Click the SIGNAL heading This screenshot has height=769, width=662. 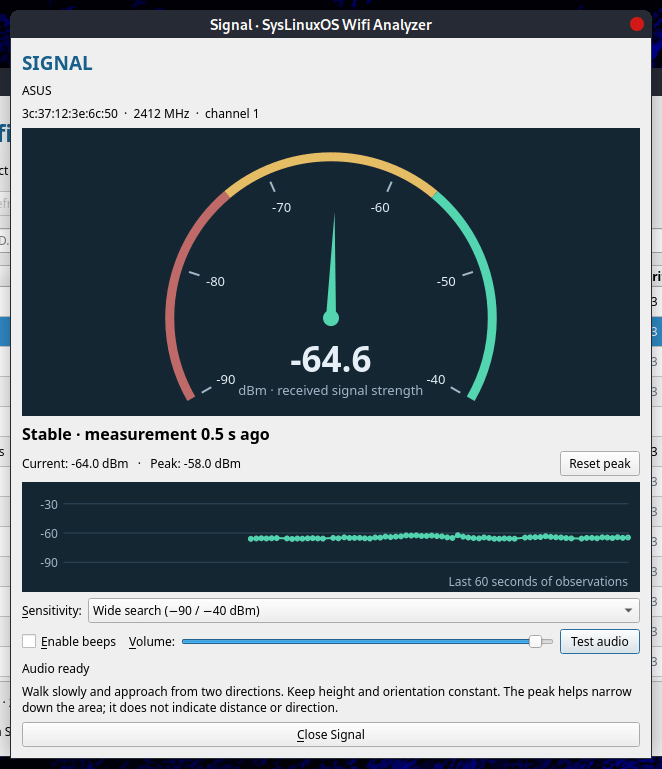57,63
